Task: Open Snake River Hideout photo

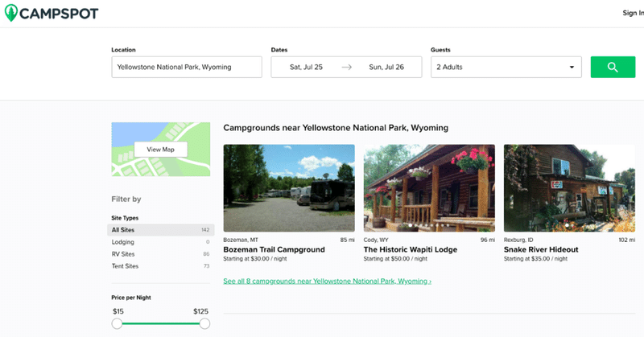Action: 569,188
